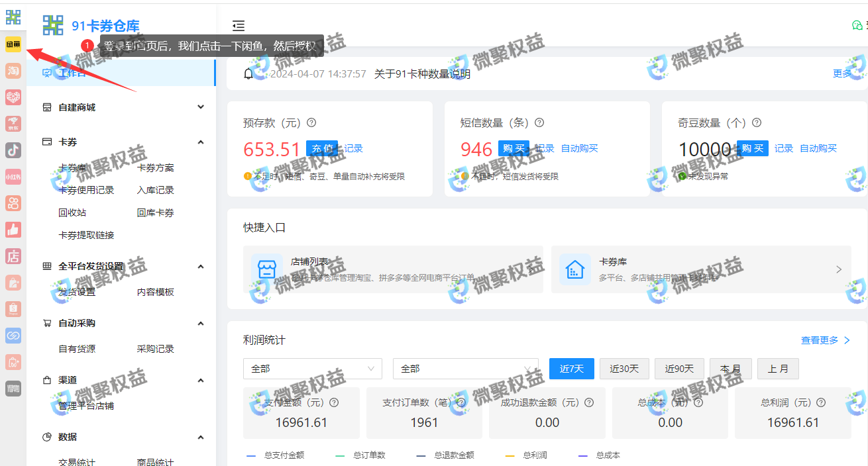Click the 购买 button for 短信数量
The width and height of the screenshot is (868, 466).
pyautogui.click(x=514, y=148)
